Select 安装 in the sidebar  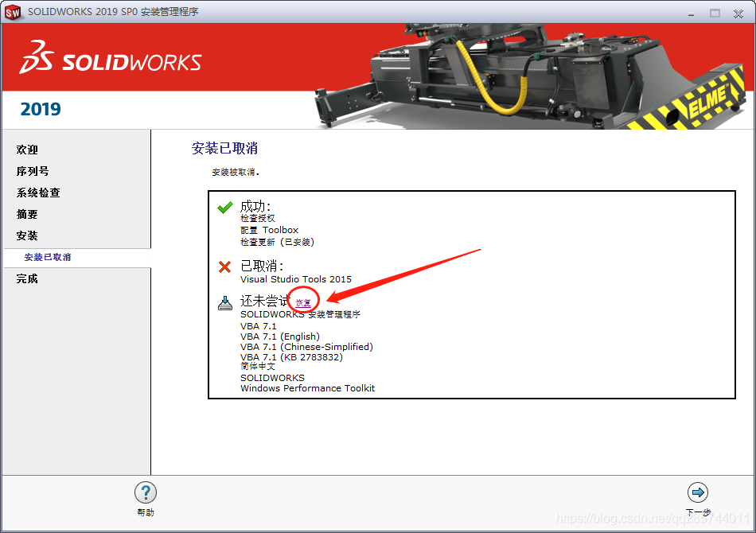click(x=27, y=235)
